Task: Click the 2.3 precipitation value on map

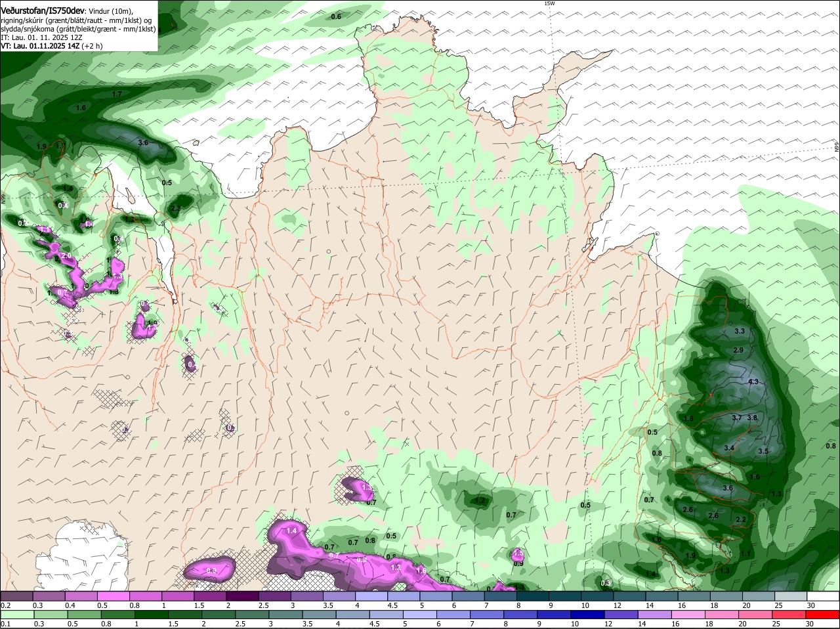Action: point(175,208)
